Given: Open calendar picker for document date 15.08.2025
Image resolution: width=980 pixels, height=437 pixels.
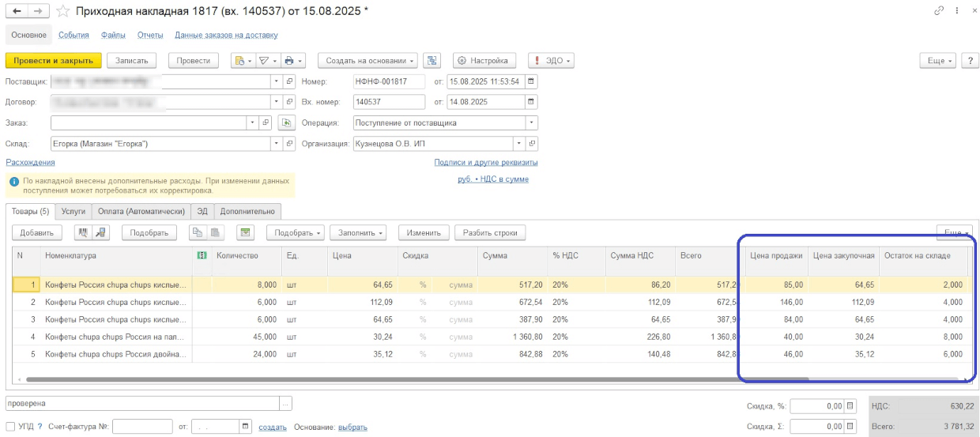Looking at the screenshot, I should pyautogui.click(x=531, y=81).
